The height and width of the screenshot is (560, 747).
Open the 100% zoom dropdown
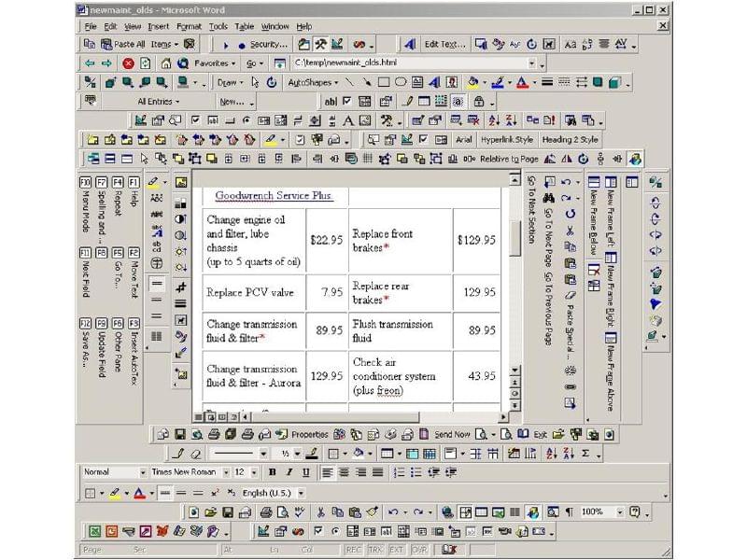619,512
